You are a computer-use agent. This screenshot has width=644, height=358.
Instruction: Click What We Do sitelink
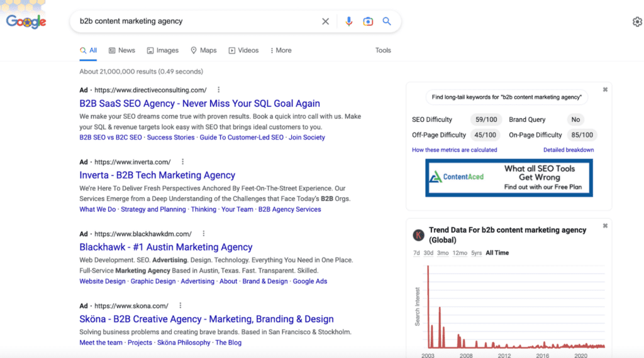[97, 209]
